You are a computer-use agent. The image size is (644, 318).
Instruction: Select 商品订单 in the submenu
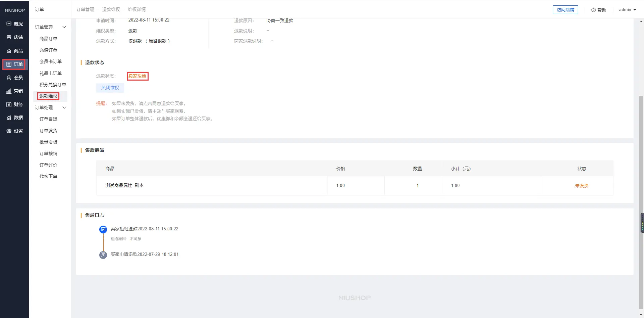[x=48, y=39]
